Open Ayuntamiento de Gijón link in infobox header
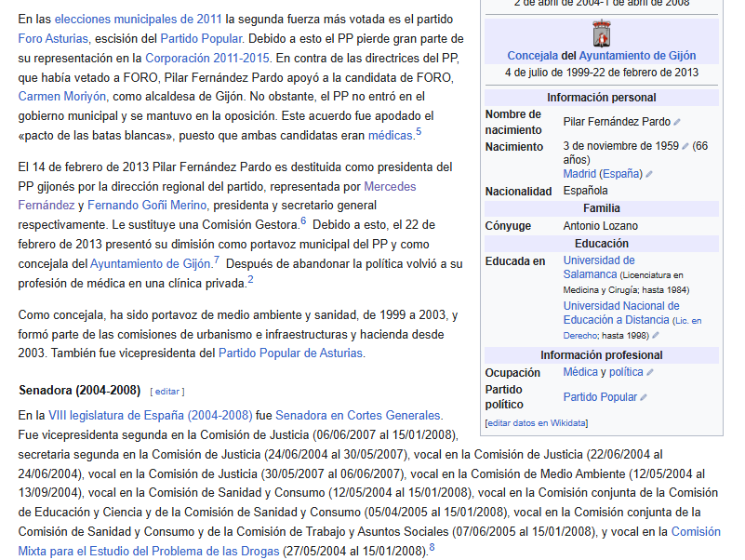 [x=638, y=56]
